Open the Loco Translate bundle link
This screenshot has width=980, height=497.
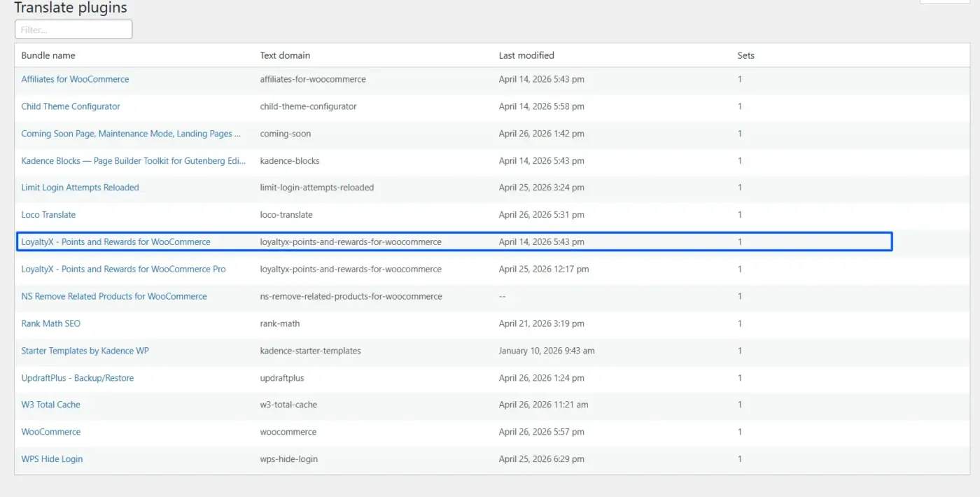pos(48,215)
